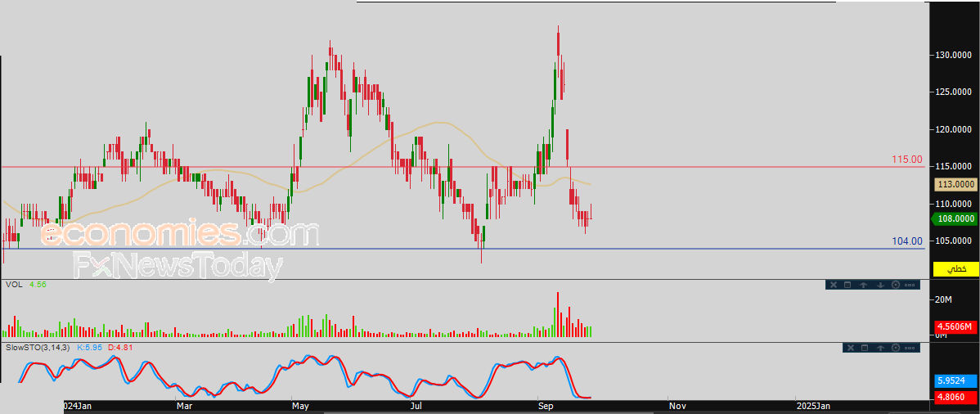Select the 113.0000 moving average price tag
The width and height of the screenshot is (980, 414).
pos(955,184)
